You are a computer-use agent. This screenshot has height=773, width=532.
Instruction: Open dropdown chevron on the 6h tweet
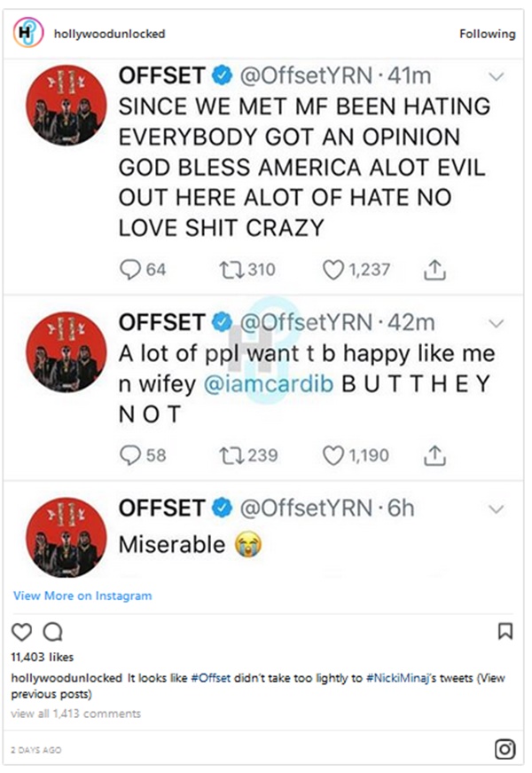click(x=497, y=509)
